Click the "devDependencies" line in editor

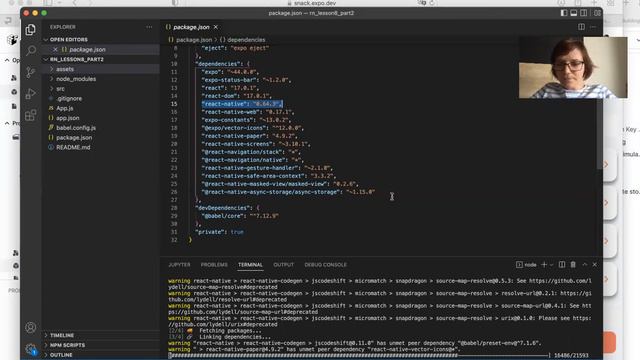227,208
